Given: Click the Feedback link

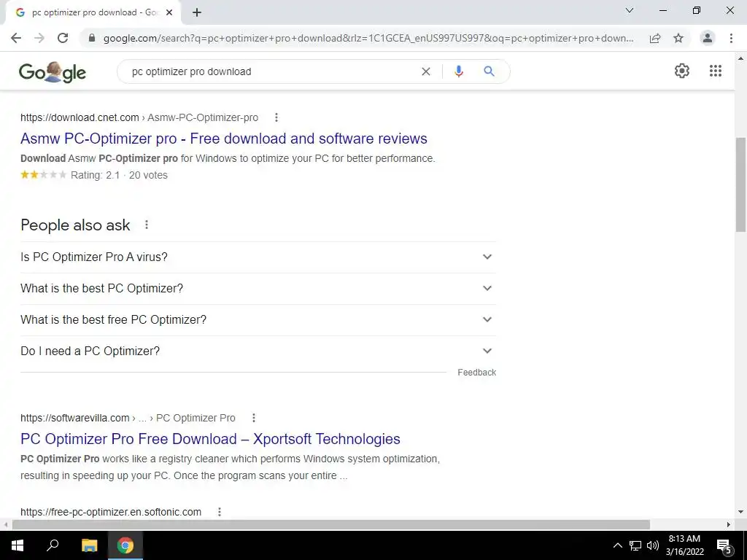Looking at the screenshot, I should [x=476, y=373].
